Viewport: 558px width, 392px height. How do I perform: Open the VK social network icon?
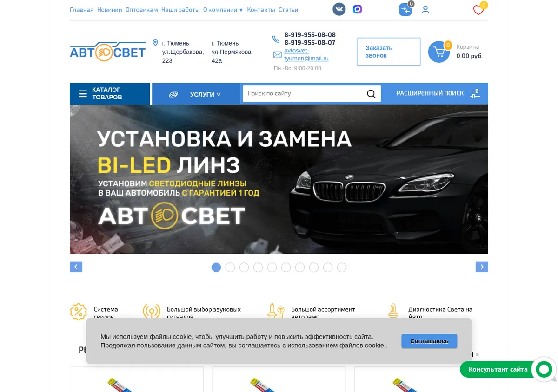click(x=339, y=9)
